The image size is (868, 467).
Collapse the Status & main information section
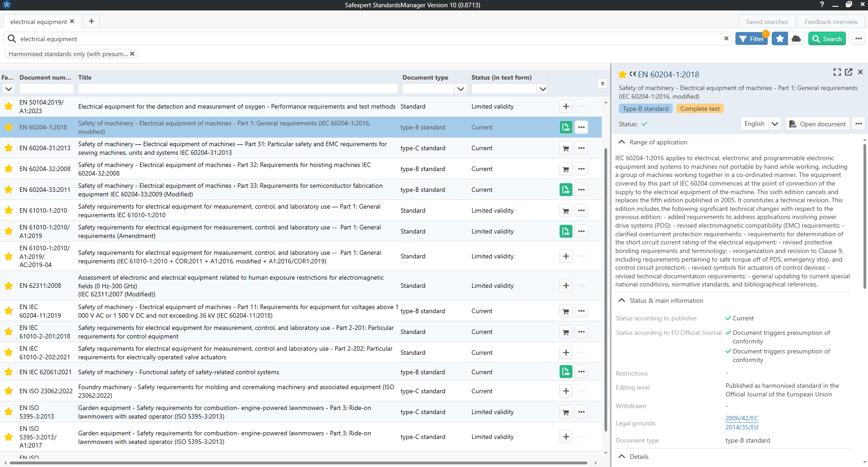point(622,300)
